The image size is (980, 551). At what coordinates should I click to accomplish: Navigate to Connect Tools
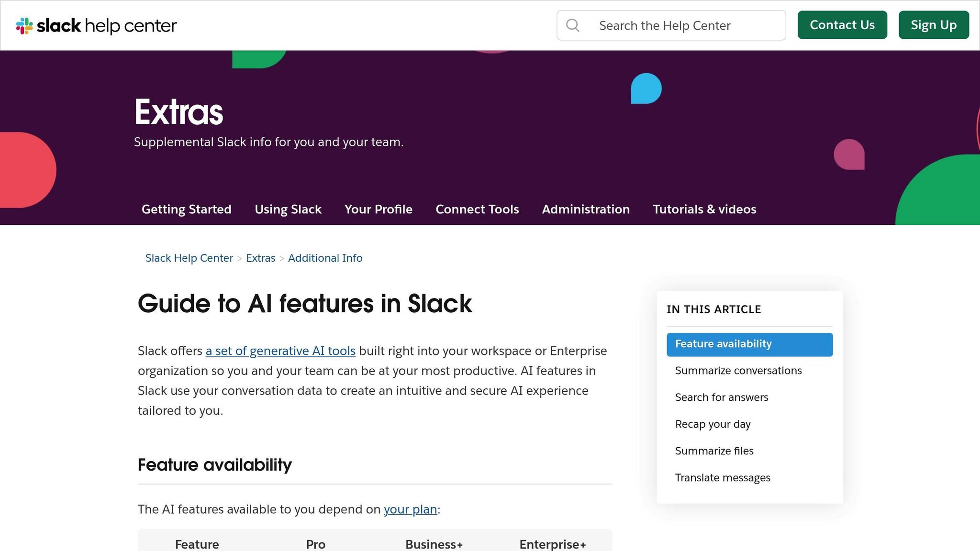(x=477, y=209)
